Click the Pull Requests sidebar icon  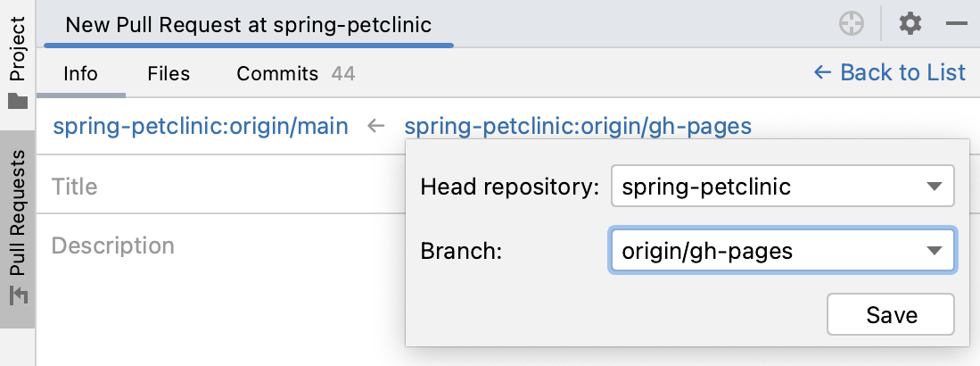[18, 295]
